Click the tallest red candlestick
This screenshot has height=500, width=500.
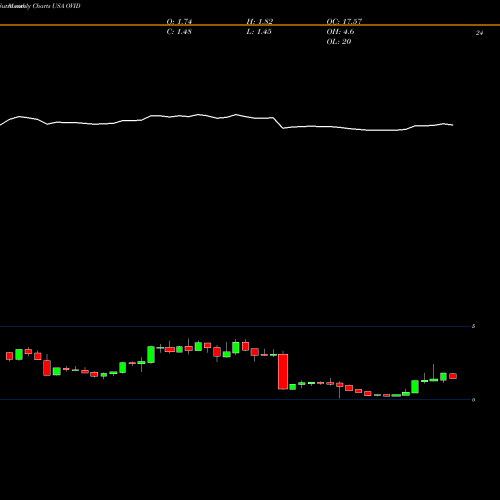click(x=283, y=371)
